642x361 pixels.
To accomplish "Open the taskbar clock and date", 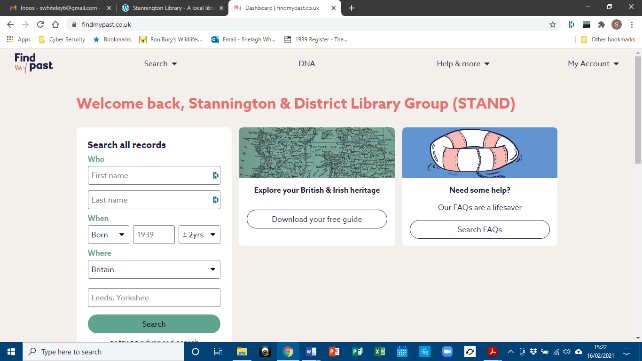I will pyautogui.click(x=600, y=352).
